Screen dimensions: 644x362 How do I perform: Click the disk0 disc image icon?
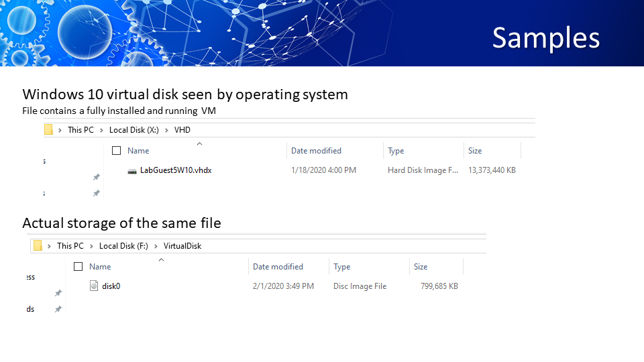[94, 286]
